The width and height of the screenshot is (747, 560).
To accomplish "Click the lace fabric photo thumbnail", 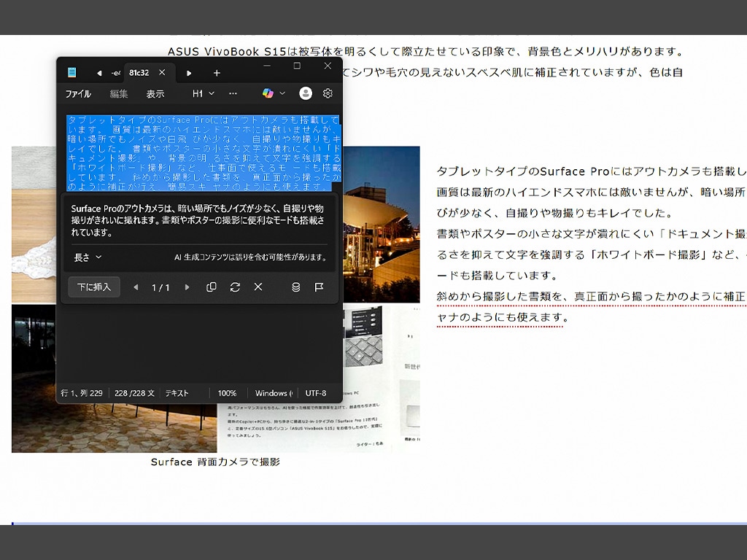I will pyautogui.click(x=34, y=225).
